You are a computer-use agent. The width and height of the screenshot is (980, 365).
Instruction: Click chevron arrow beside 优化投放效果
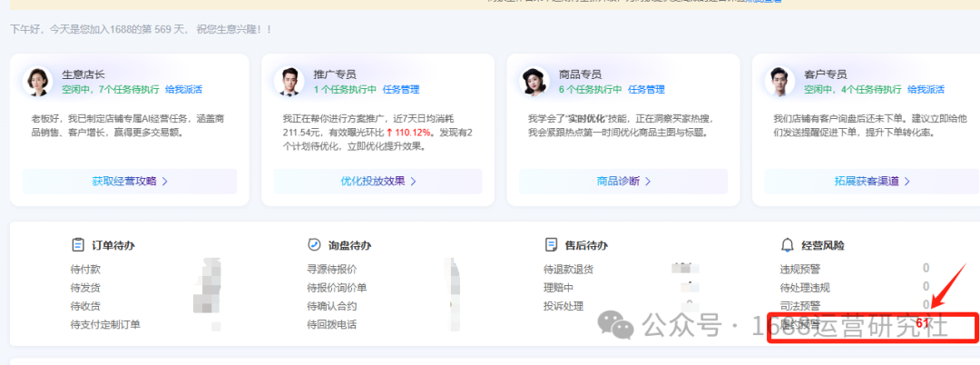(413, 182)
